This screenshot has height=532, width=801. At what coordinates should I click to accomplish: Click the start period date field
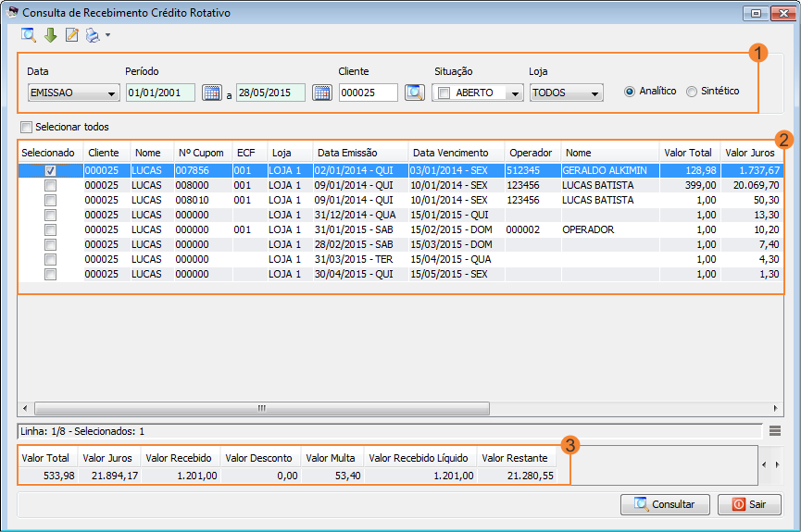(160, 93)
